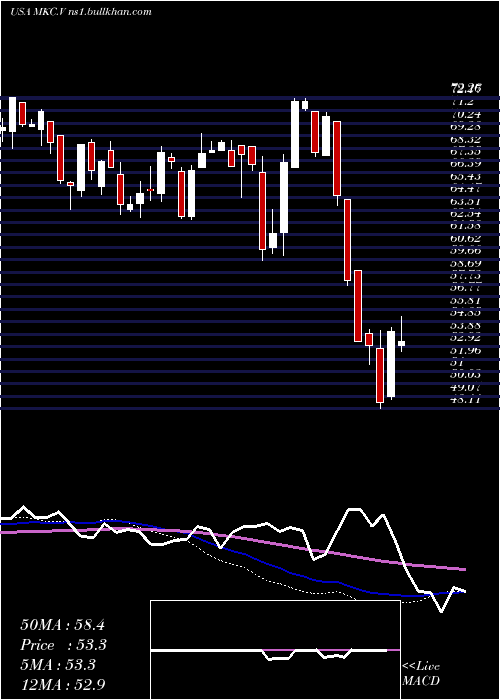
Task: Click the MACD histogram inset box
Action: 275,650
